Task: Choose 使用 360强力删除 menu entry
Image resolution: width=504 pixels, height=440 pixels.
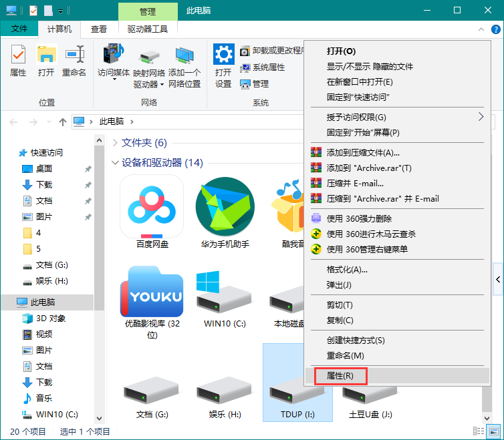Action: (x=397, y=219)
